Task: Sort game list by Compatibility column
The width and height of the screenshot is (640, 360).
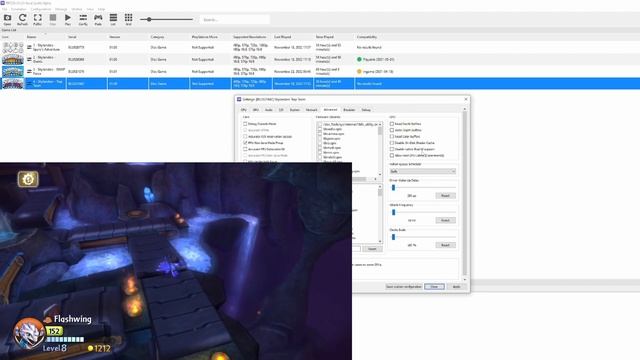Action: tap(367, 37)
